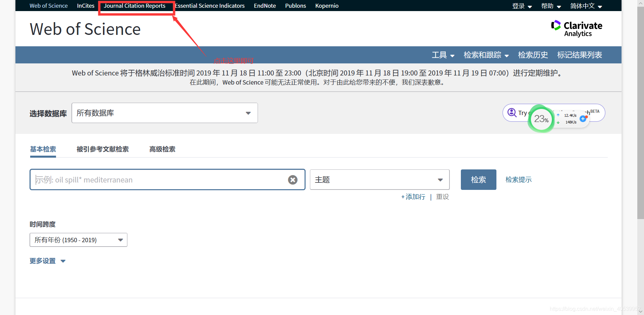Open the 所有数据库 database dropdown
The height and width of the screenshot is (315, 644).
(165, 113)
